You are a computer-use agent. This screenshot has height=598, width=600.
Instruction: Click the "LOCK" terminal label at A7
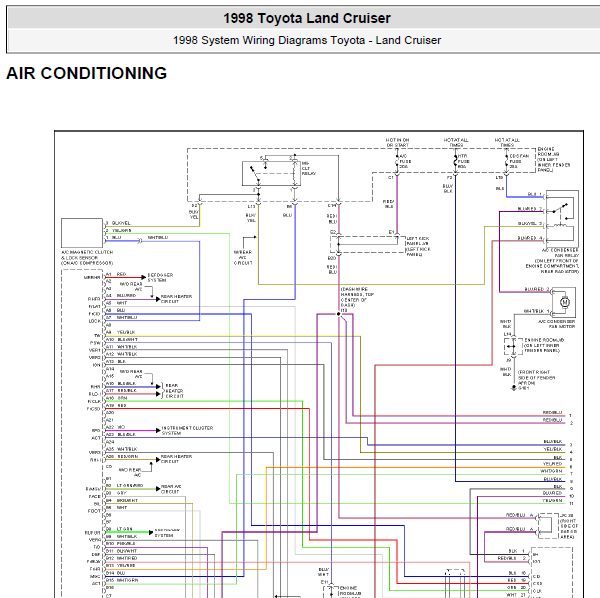(x=95, y=321)
